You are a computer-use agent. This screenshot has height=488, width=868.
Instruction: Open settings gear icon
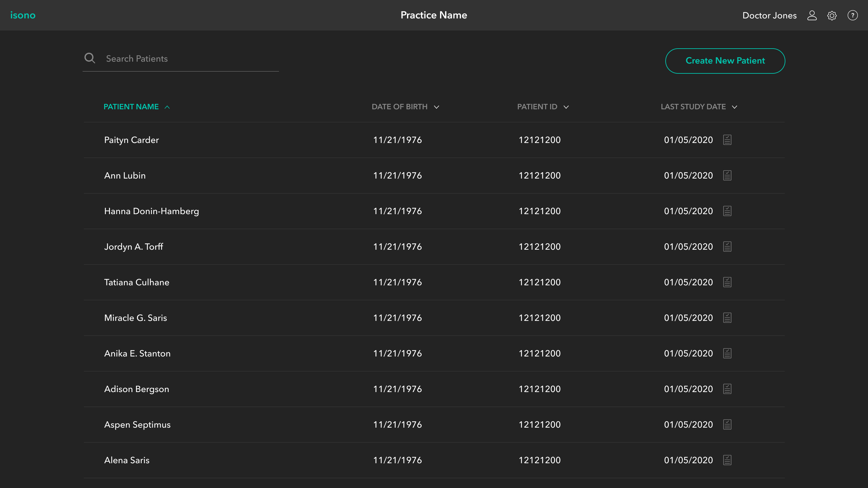pyautogui.click(x=831, y=16)
